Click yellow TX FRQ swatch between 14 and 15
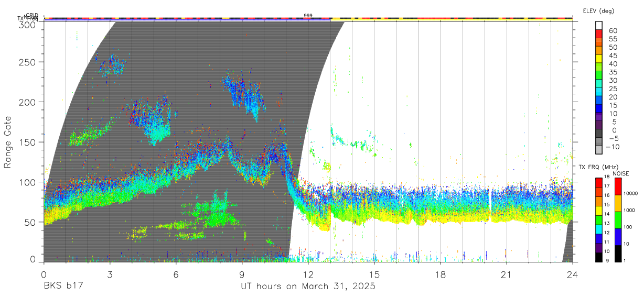This screenshot has height=297, width=644. [599, 210]
